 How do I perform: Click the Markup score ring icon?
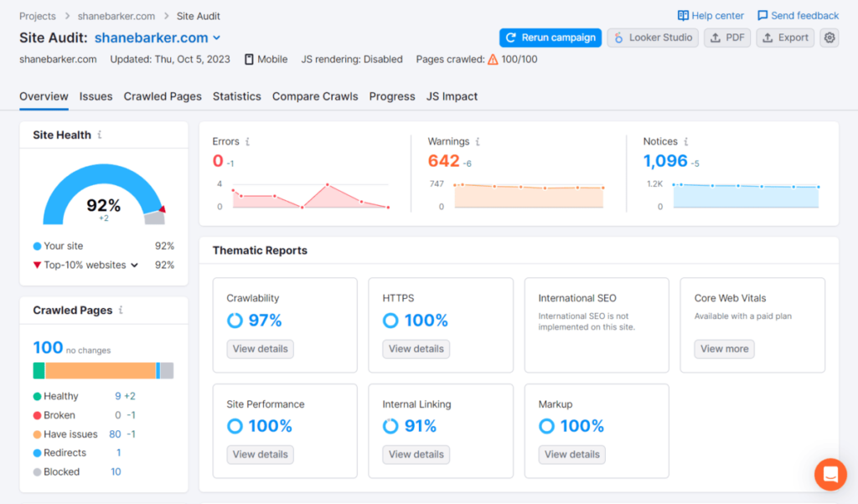click(x=546, y=426)
